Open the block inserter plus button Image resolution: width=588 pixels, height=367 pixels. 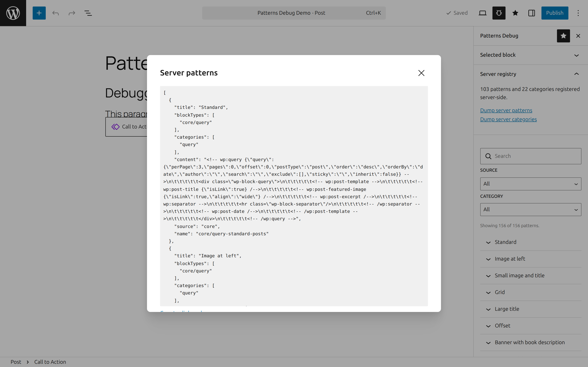(39, 13)
